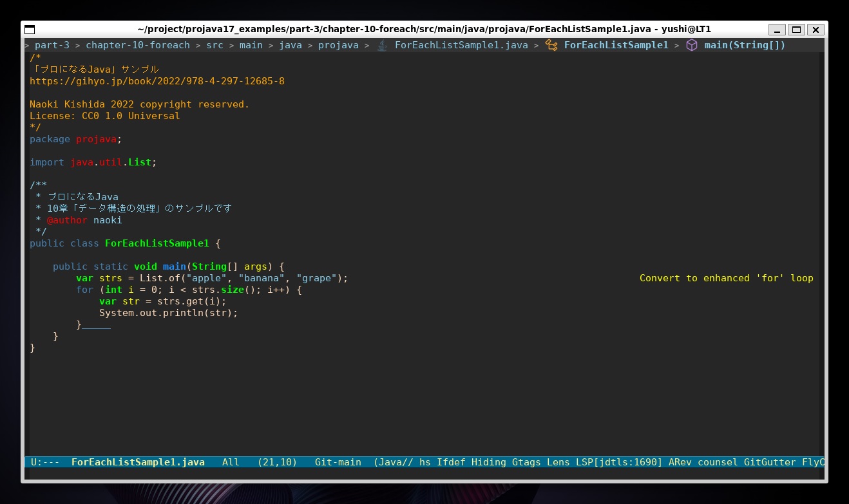Screen dimensions: 849x504
Task: Click LSP[jdtls:1690] in mode line
Action: [616, 462]
